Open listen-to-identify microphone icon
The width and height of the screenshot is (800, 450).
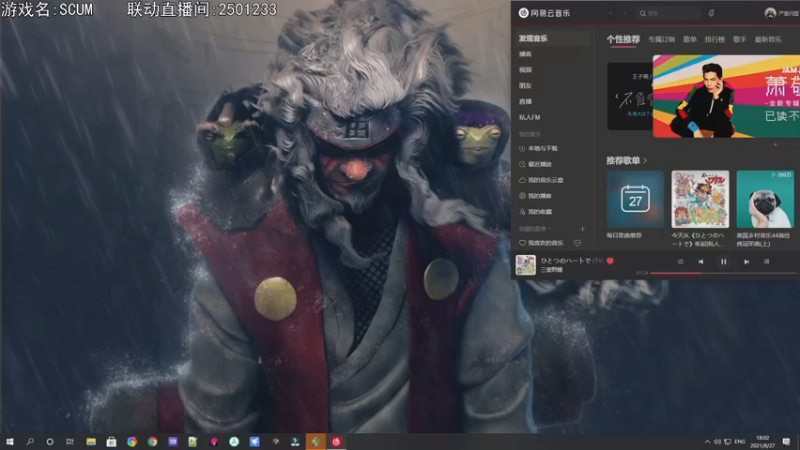(x=711, y=13)
